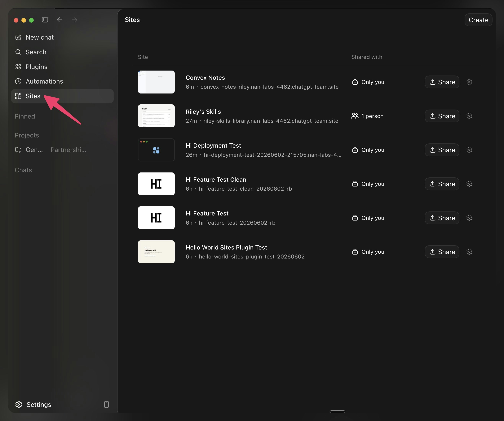Click the Riley's Skills title

coord(203,112)
